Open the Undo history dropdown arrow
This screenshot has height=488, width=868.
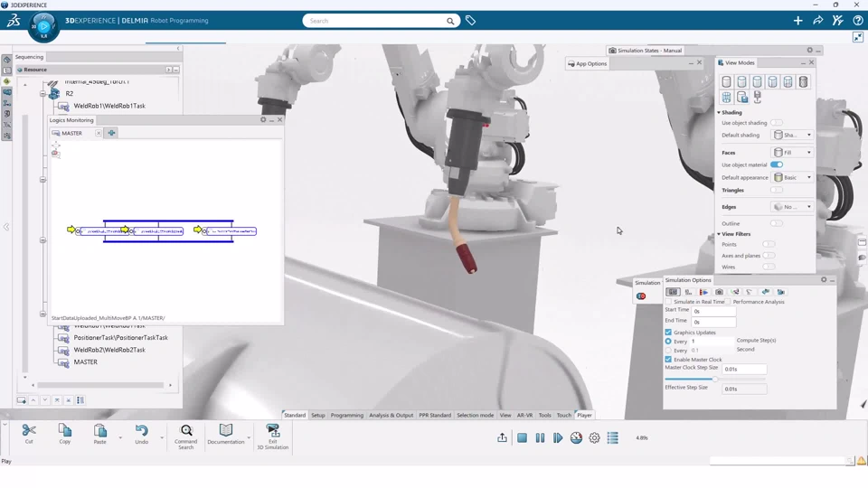pos(162,437)
